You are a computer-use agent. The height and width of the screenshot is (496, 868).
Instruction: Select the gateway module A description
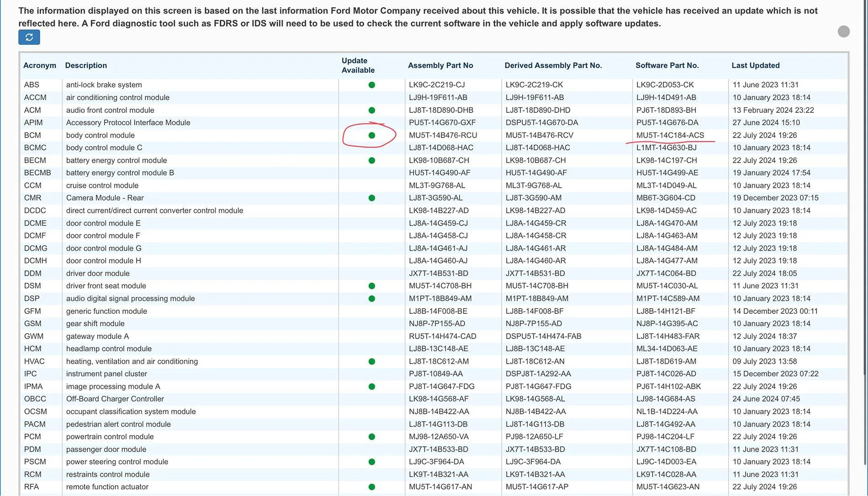pos(97,336)
